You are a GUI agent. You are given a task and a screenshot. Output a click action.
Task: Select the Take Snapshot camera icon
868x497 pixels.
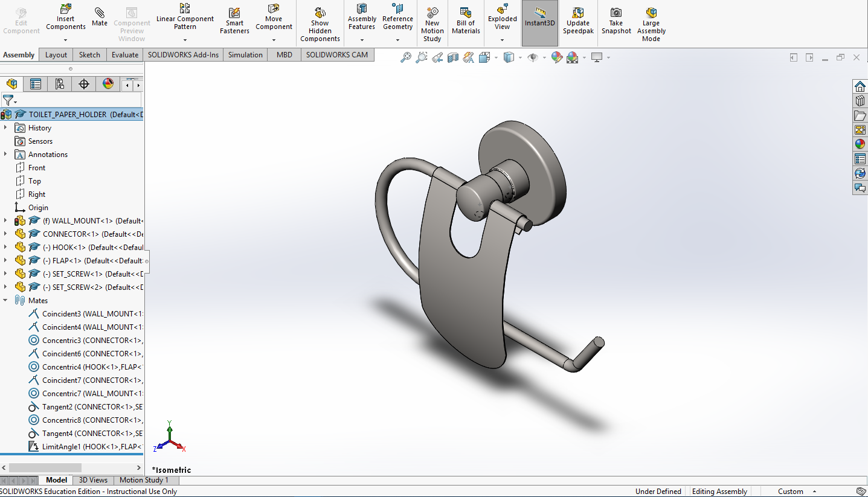pos(616,13)
